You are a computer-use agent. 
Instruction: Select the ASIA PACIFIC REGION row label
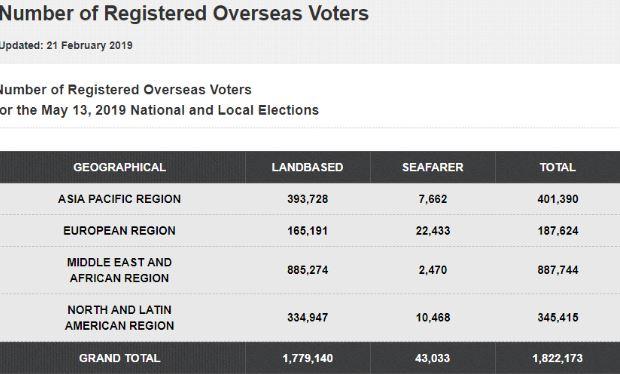119,199
